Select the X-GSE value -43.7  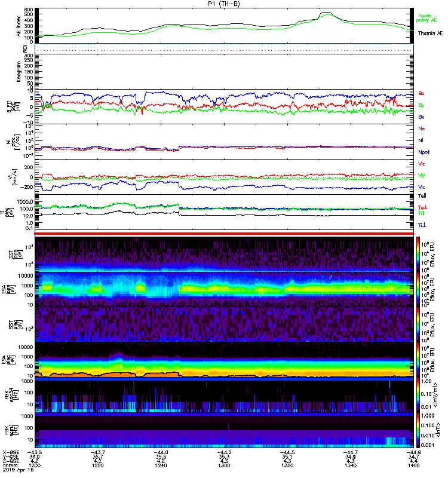[98, 452]
